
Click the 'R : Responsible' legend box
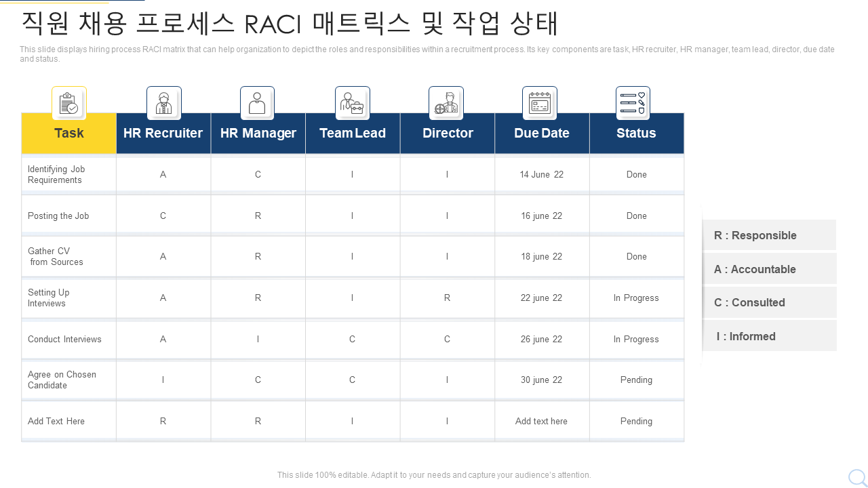click(x=770, y=235)
